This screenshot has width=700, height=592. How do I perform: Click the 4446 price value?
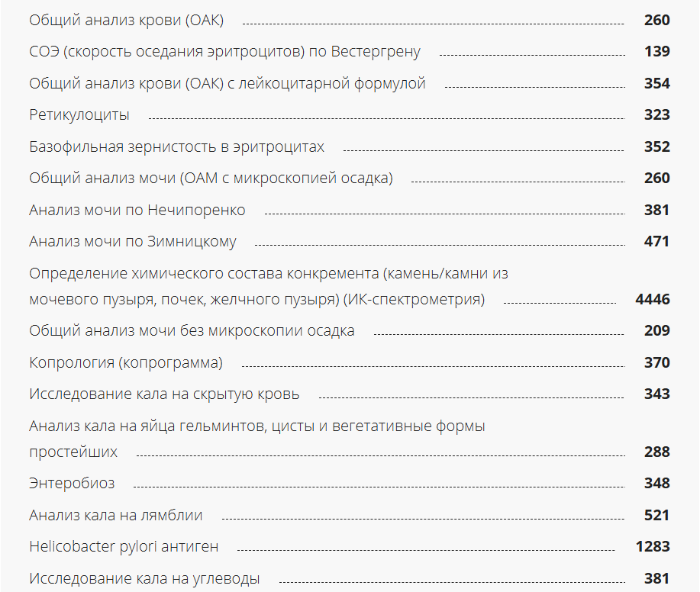point(653,299)
